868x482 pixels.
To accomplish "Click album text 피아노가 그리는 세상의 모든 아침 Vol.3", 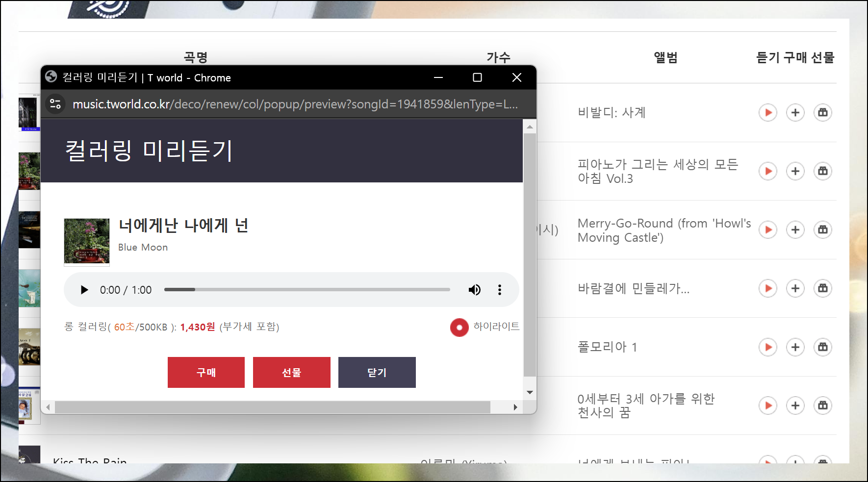I will click(658, 171).
